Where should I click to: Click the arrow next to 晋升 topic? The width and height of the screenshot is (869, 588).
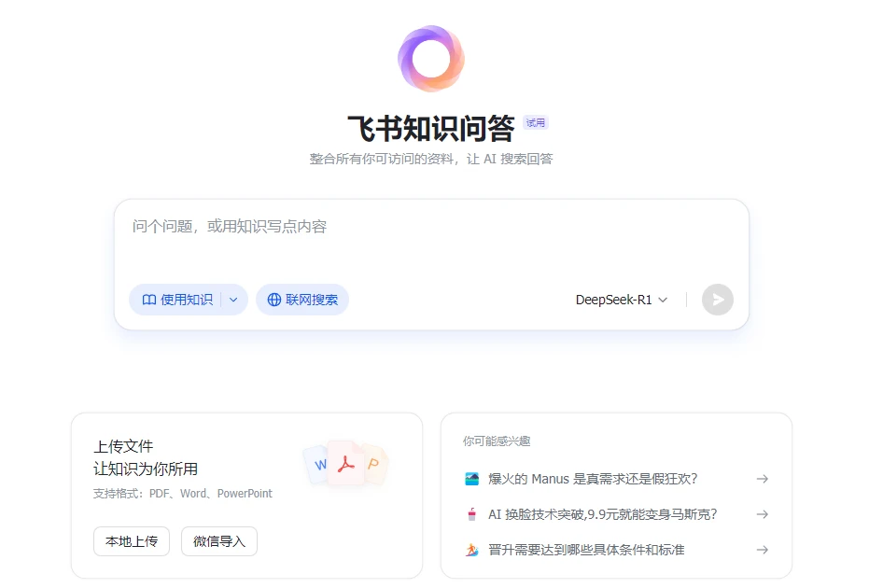[x=762, y=550]
